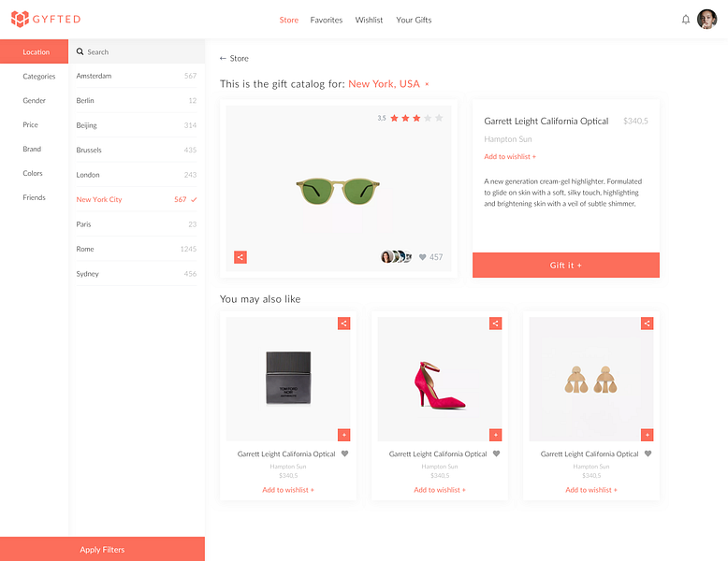Image resolution: width=728 pixels, height=561 pixels.
Task: Select the Price filter tab
Action: (31, 124)
